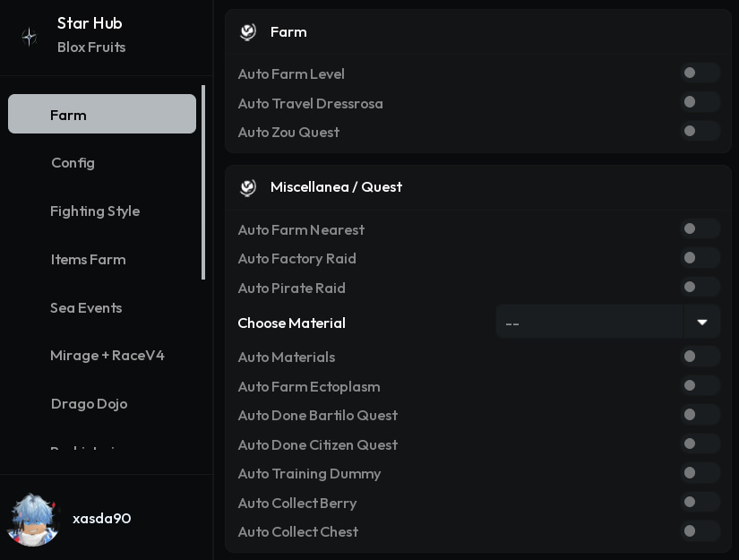Switch on Auto Factory Raid
The image size is (739, 560).
700,258
